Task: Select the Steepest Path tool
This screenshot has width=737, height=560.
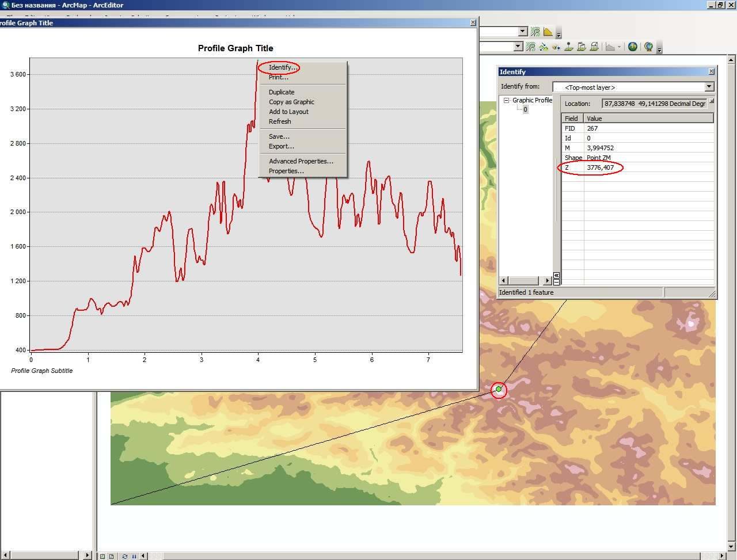Action: tap(544, 47)
